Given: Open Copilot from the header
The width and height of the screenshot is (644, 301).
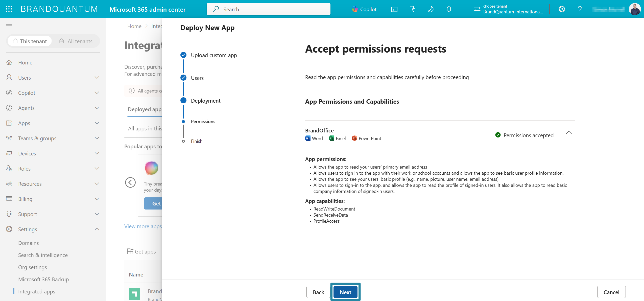Looking at the screenshot, I should (x=364, y=9).
